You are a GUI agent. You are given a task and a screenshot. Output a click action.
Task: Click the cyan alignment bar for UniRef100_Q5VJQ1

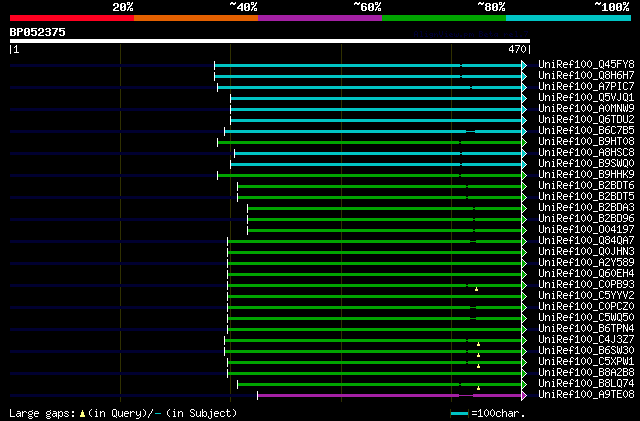(x=376, y=98)
